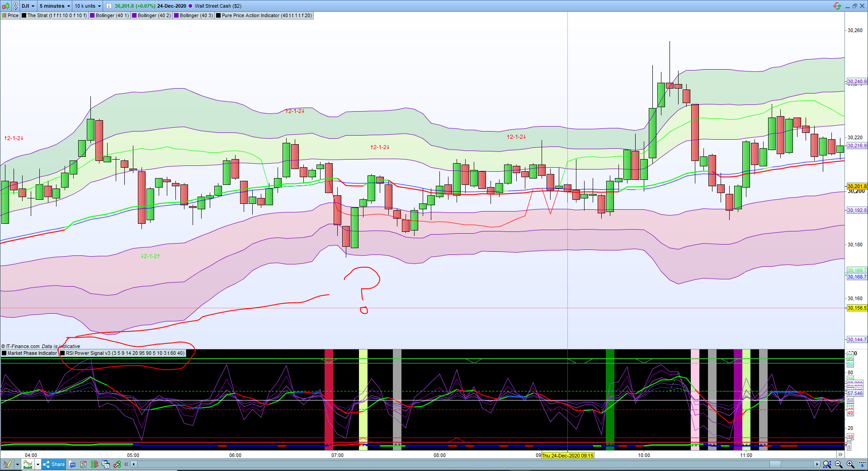
Task: Click the 07:00 time axis label
Action: pos(337,455)
